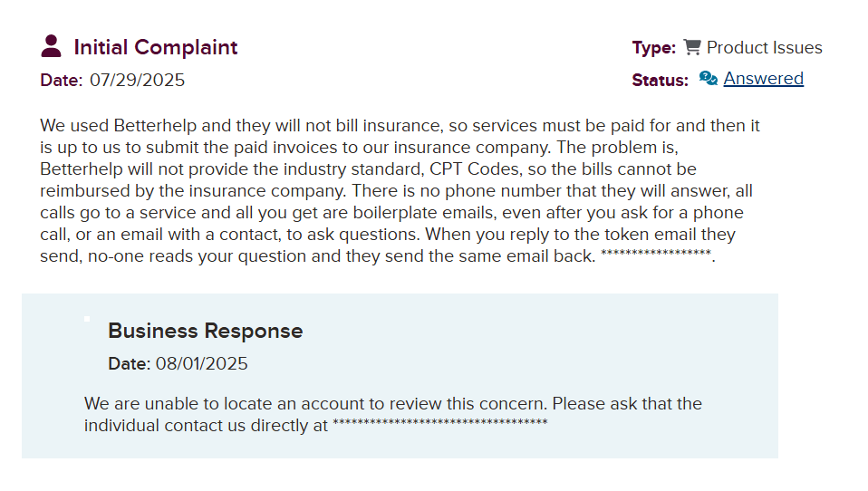The height and width of the screenshot is (491, 868).
Task: Click the Initial Complaint heading
Action: (x=155, y=47)
